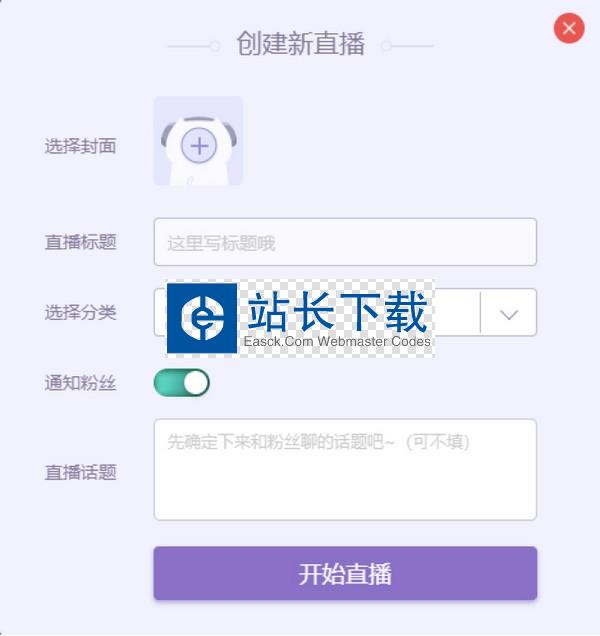Focus the 这里写标题哦 title input

click(345, 242)
